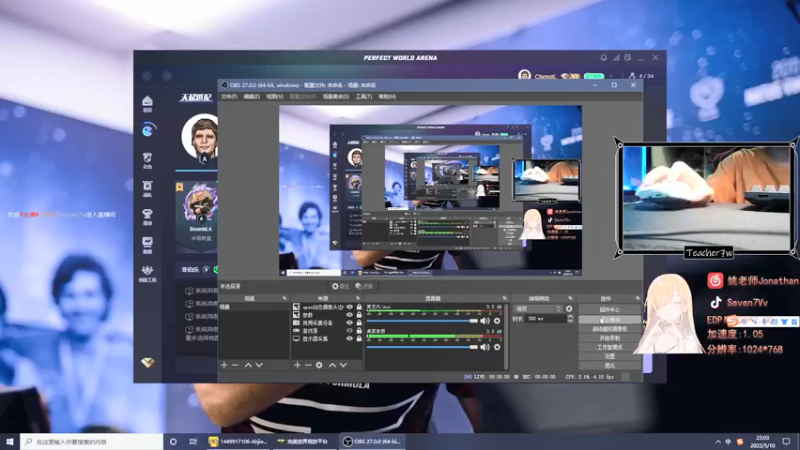This screenshot has height=450, width=800.
Task: Open transition properties gear in 转场特效 panel
Action: [569, 309]
